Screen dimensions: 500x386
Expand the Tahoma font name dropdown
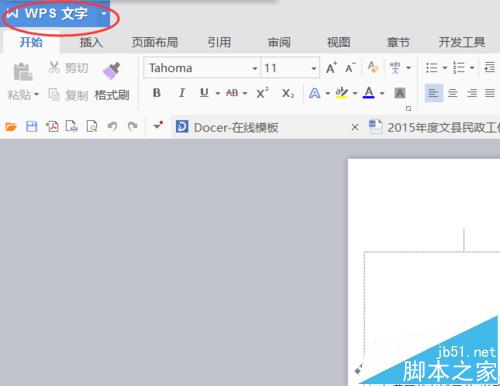(x=255, y=68)
